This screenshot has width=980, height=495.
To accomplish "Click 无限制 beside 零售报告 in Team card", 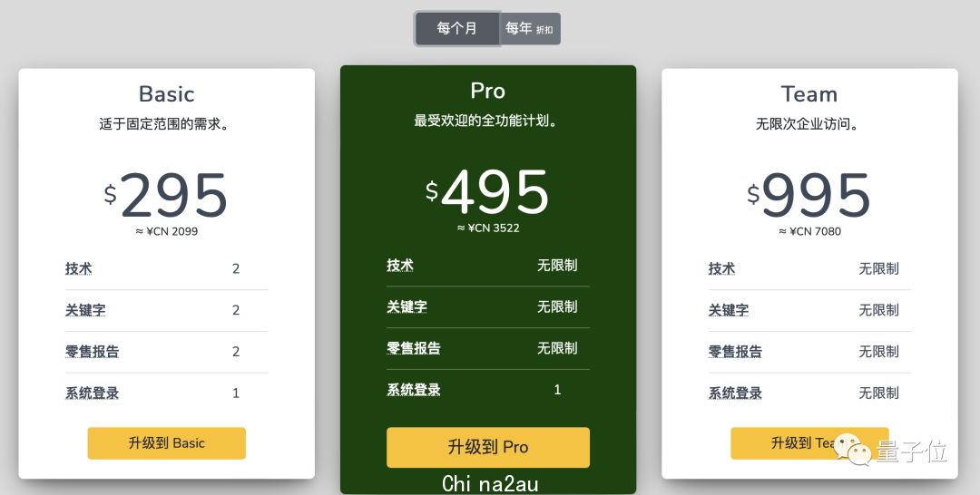I will click(x=878, y=352).
